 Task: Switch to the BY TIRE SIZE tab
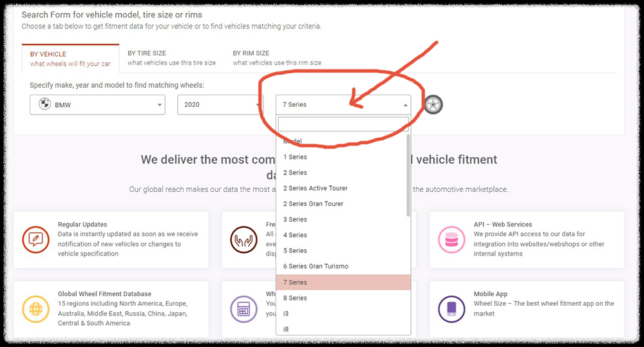tap(171, 58)
